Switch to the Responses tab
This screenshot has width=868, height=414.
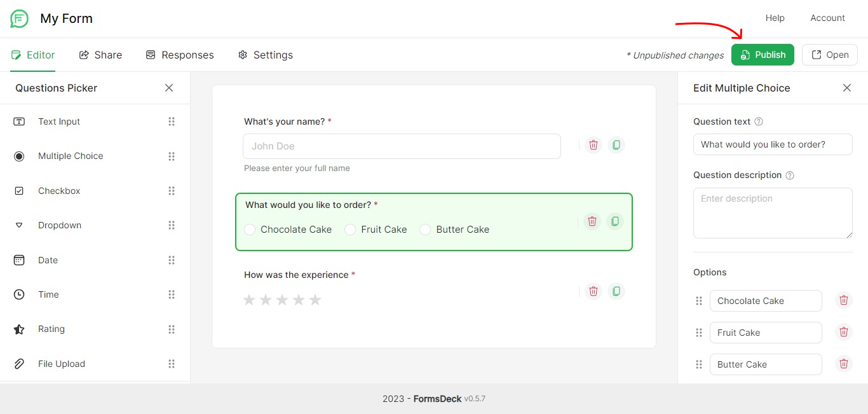(180, 55)
